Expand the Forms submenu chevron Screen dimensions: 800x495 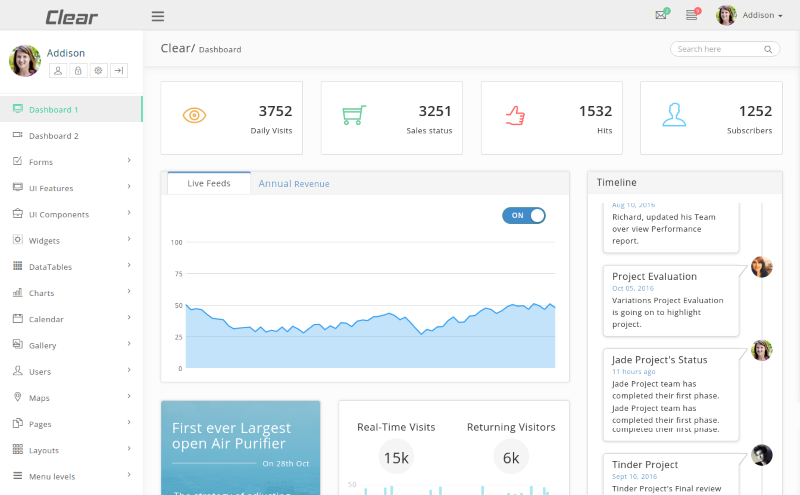129,160
